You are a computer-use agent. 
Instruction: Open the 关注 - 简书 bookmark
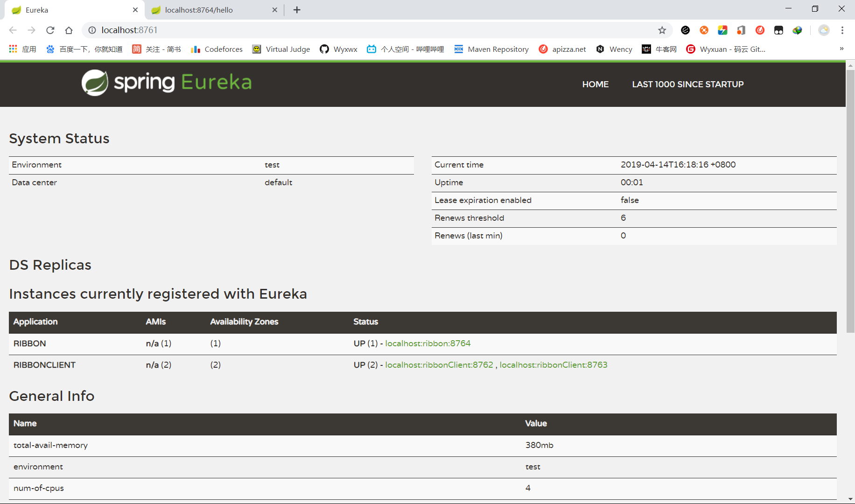pos(156,49)
